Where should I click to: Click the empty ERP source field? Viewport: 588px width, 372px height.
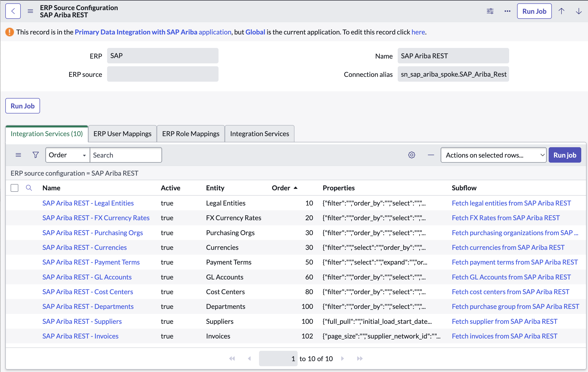[163, 74]
